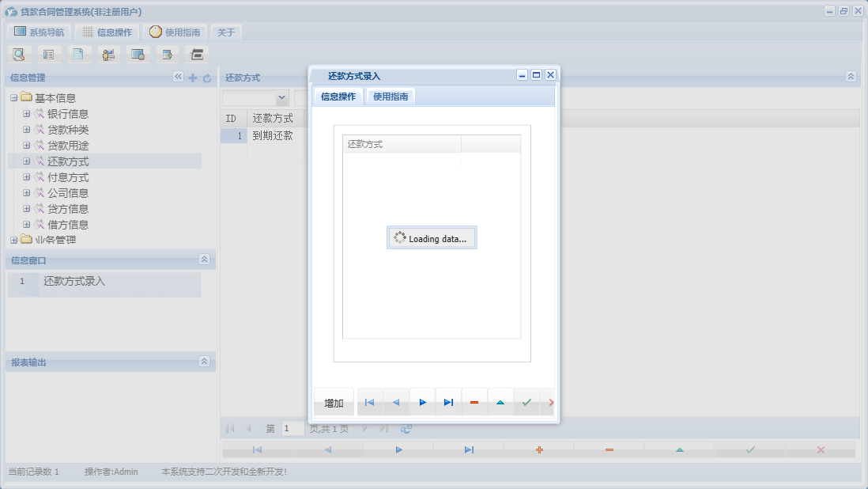Open the 使用指南 main menu tab

(x=175, y=32)
